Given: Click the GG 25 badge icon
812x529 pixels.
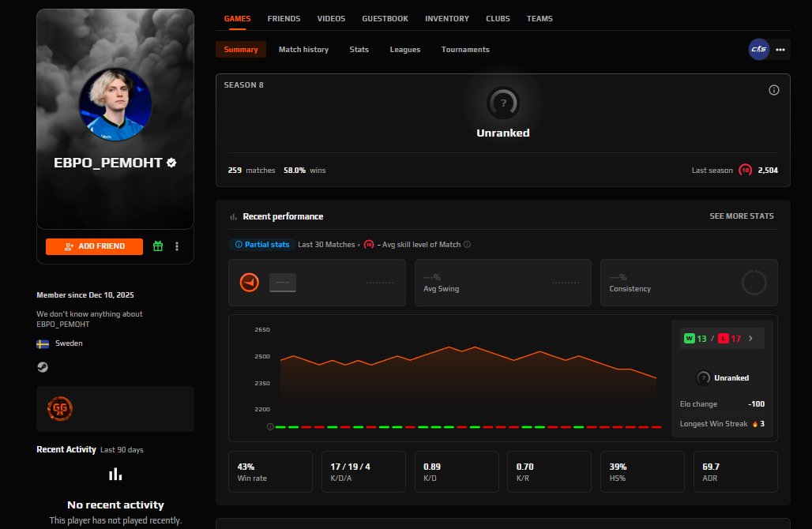Looking at the screenshot, I should pyautogui.click(x=60, y=409).
